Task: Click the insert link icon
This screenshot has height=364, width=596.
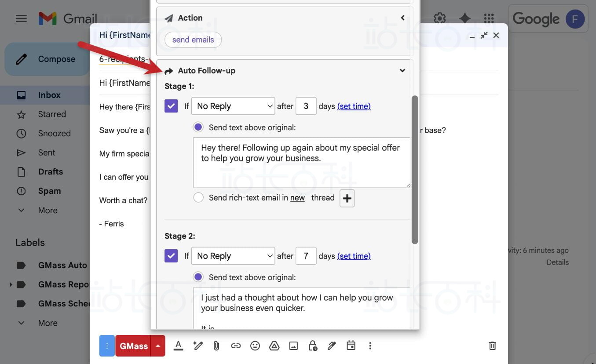Action: click(236, 346)
